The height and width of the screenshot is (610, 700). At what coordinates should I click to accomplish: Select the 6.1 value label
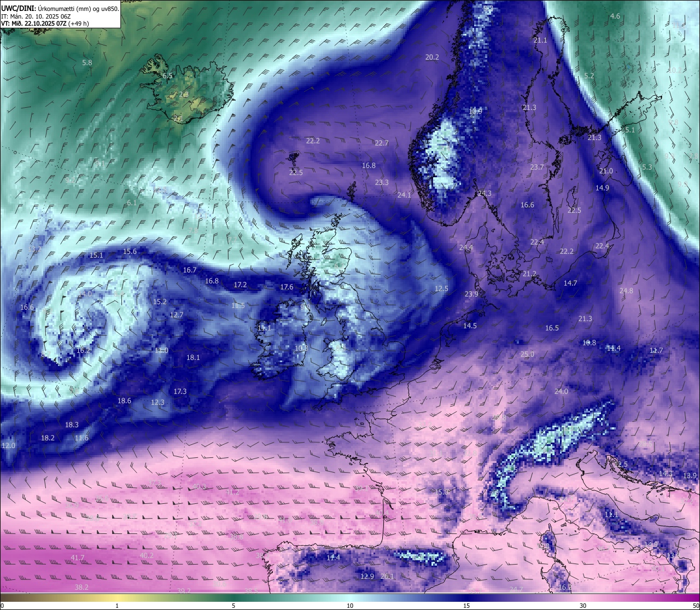click(x=132, y=203)
